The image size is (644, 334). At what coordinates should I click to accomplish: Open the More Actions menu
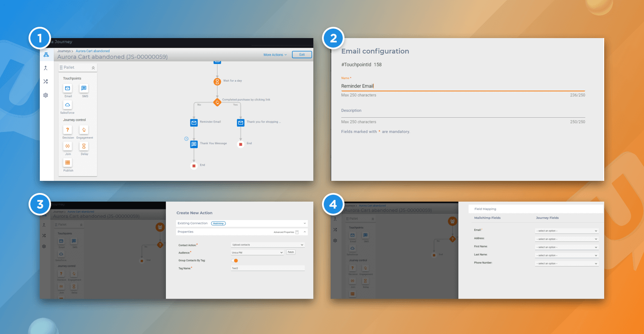(274, 55)
